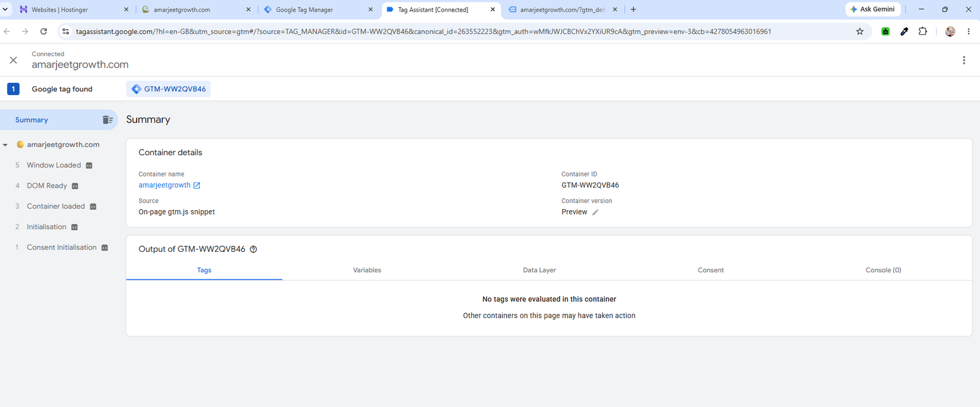Screen dimensions: 980x407
Task: Click the API icon next to DOM Ready
Action: [75, 186]
